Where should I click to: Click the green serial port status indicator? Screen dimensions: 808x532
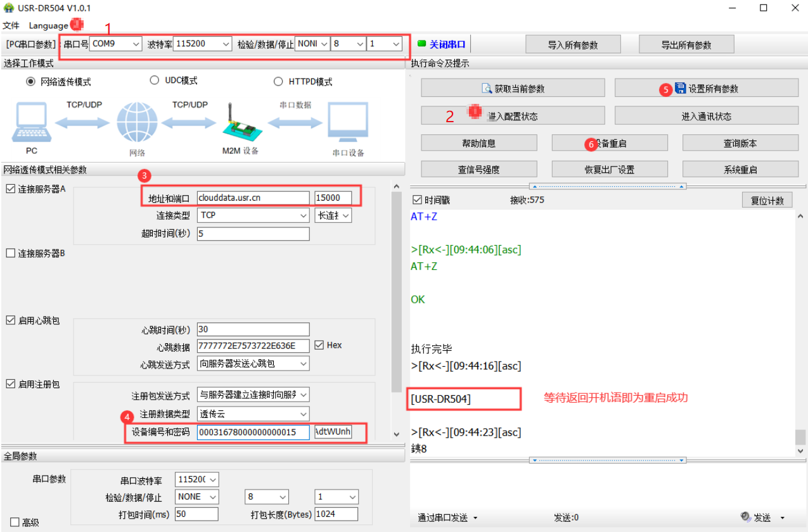[422, 44]
